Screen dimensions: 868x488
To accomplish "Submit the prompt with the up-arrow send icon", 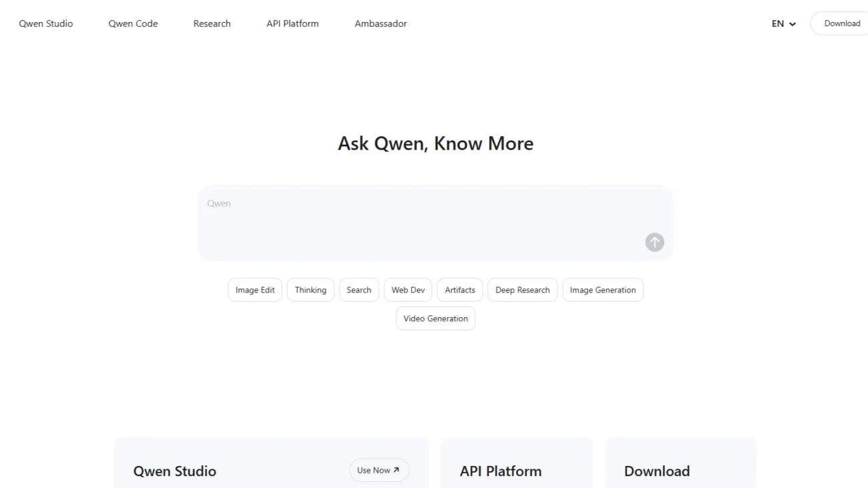I will point(654,242).
